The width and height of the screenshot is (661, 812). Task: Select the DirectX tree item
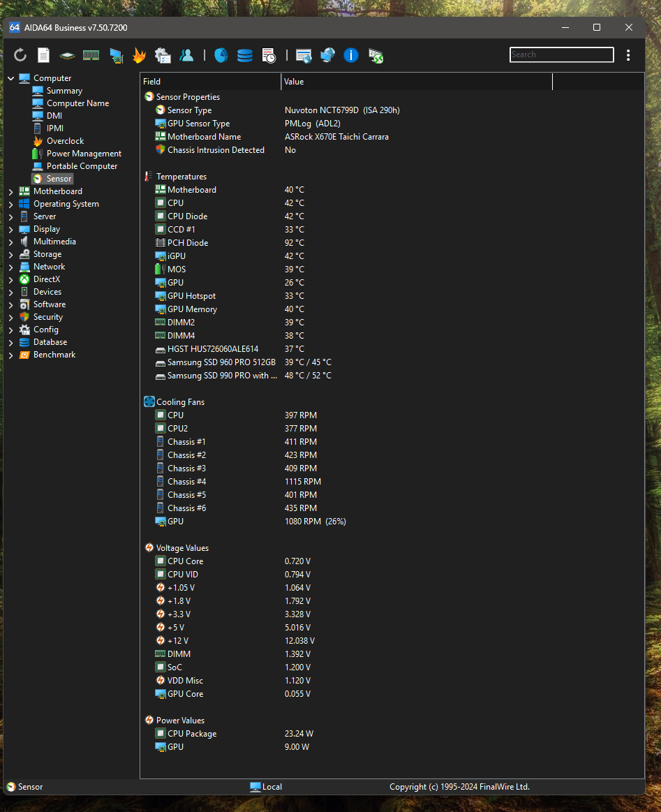point(47,279)
